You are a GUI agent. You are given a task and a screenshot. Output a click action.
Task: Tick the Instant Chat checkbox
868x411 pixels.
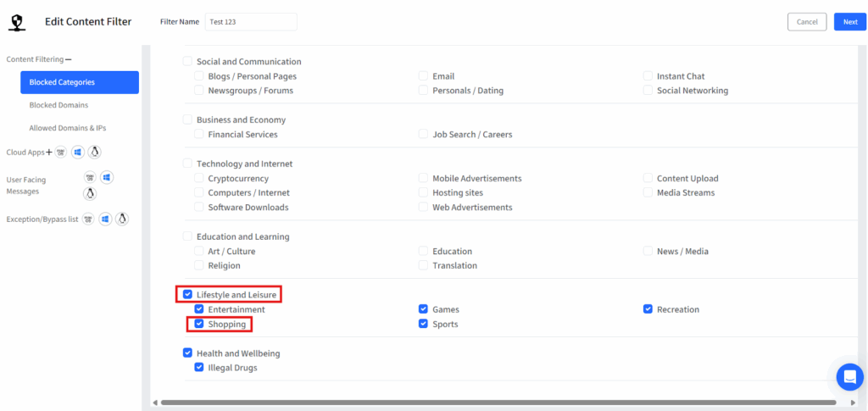648,75
